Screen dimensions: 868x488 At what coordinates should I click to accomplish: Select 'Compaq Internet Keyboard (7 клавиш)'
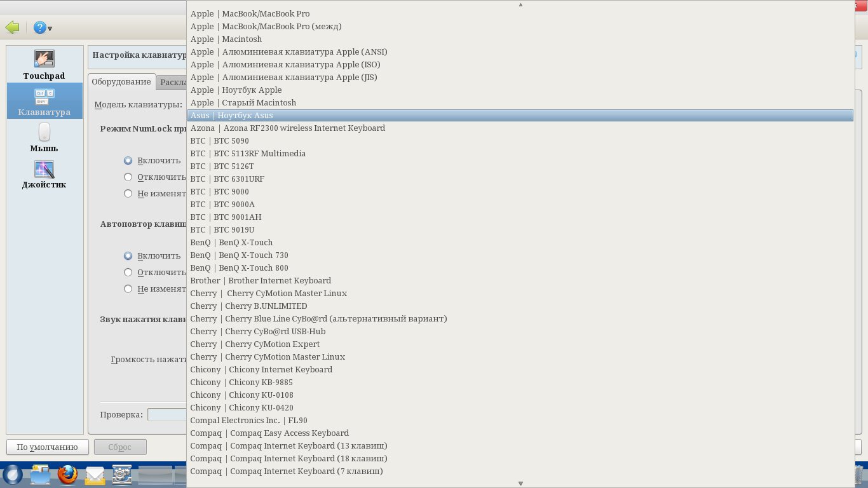pyautogui.click(x=520, y=471)
